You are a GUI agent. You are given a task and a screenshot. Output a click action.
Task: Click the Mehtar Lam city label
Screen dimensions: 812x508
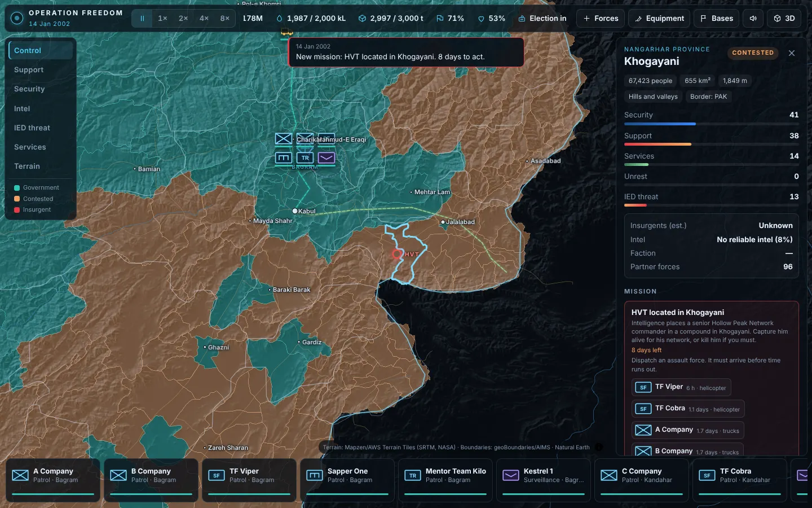click(432, 192)
